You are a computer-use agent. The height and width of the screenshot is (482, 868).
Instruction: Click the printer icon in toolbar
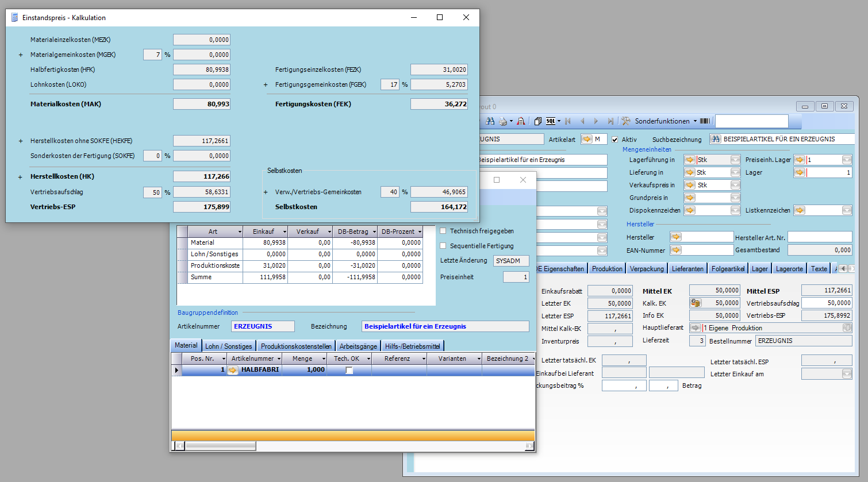point(504,121)
